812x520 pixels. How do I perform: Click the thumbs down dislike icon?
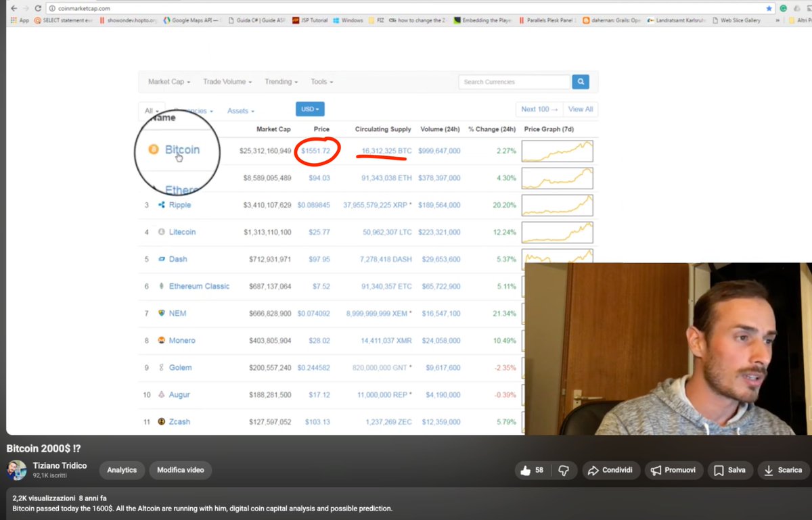pos(564,470)
